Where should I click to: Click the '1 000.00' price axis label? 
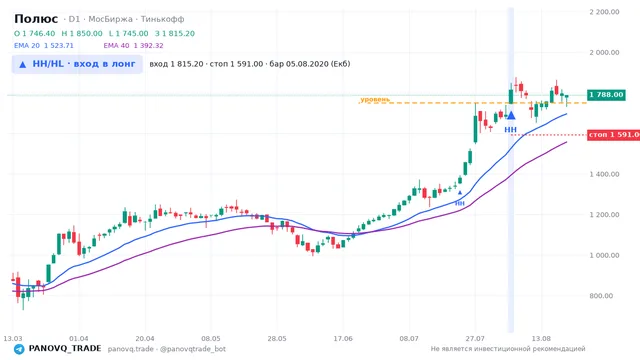604,256
